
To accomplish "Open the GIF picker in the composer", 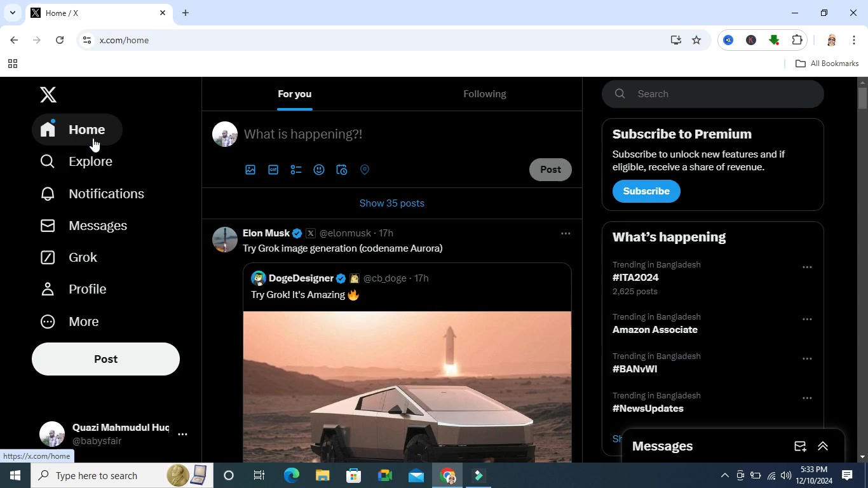I will coord(273,170).
